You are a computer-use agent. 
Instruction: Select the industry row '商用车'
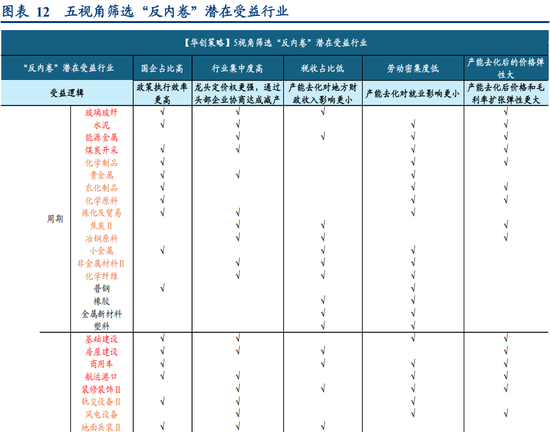tap(101, 364)
